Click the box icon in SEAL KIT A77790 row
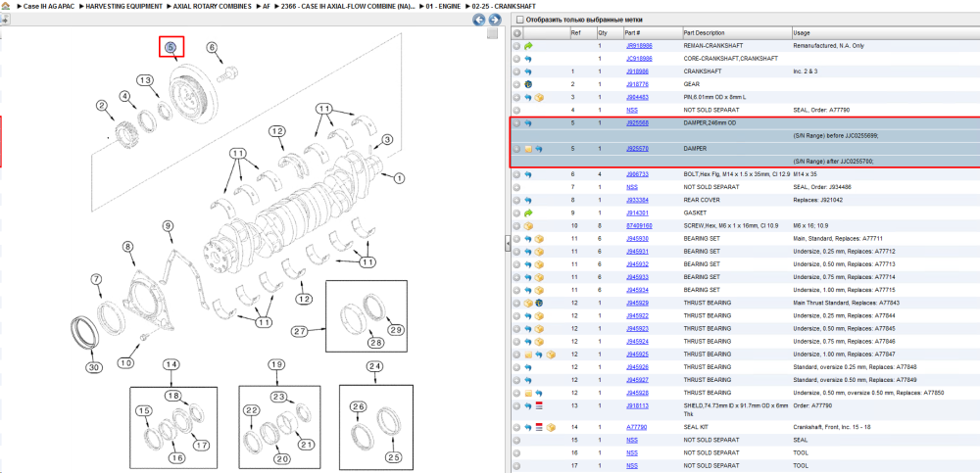 pyautogui.click(x=550, y=427)
